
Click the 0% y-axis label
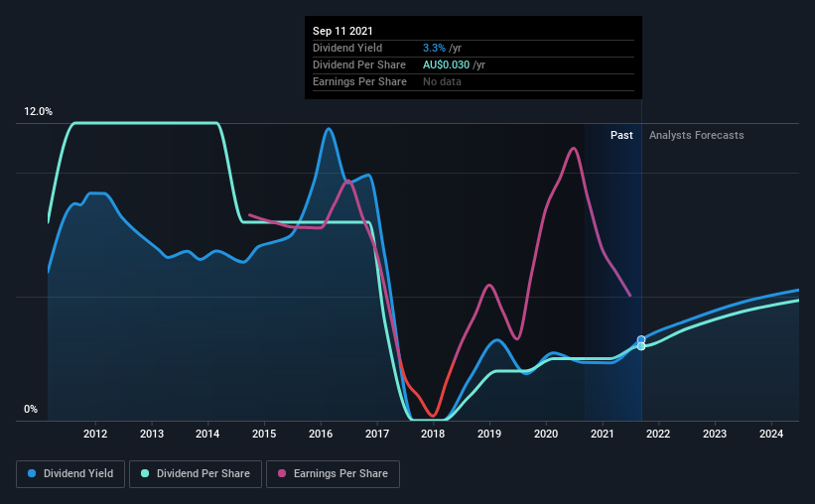click(x=31, y=410)
